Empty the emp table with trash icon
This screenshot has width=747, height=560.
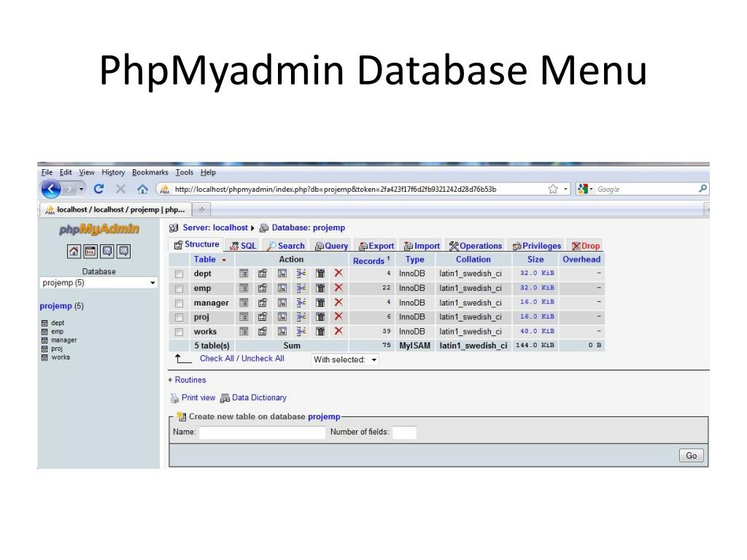320,288
